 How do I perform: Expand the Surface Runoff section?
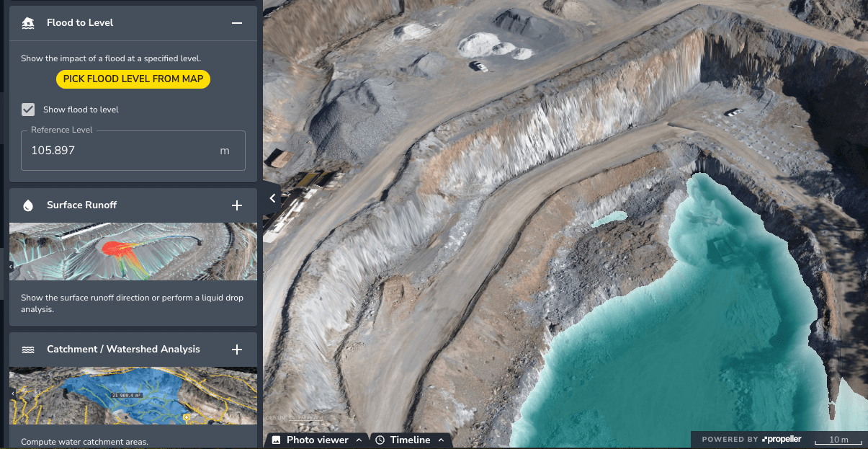[x=236, y=205]
